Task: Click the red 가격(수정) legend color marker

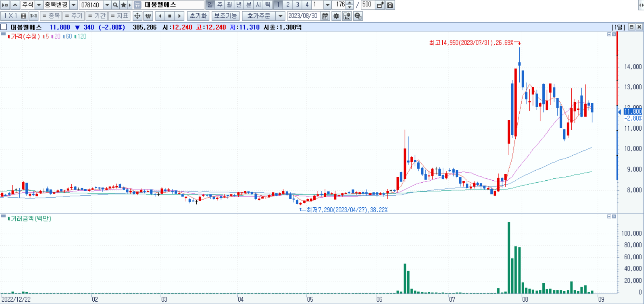Action: coord(9,37)
